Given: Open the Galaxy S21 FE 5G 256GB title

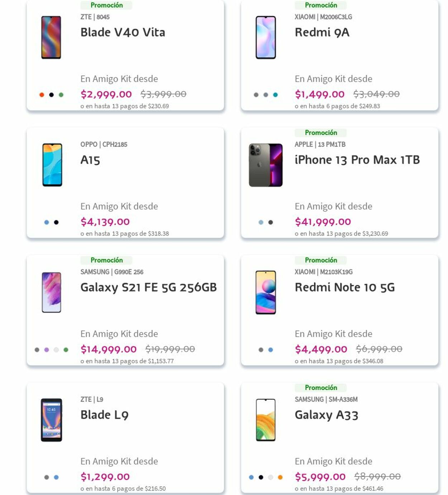Looking at the screenshot, I should pyautogui.click(x=148, y=288).
